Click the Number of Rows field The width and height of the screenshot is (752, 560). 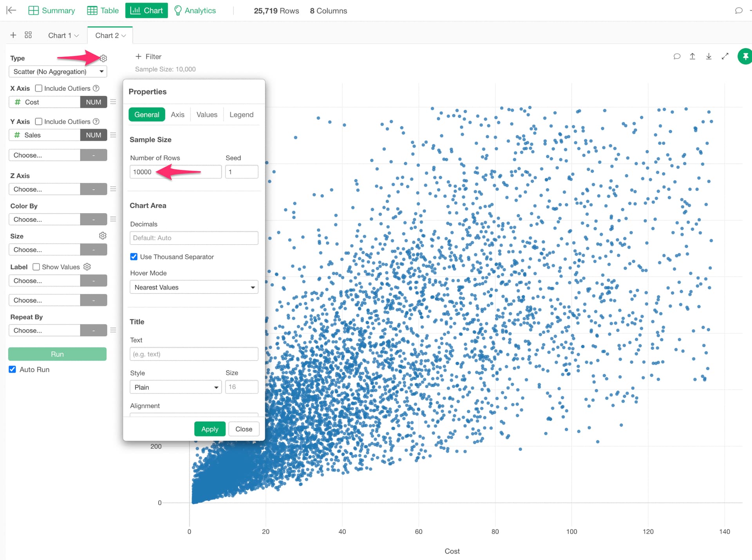click(175, 172)
